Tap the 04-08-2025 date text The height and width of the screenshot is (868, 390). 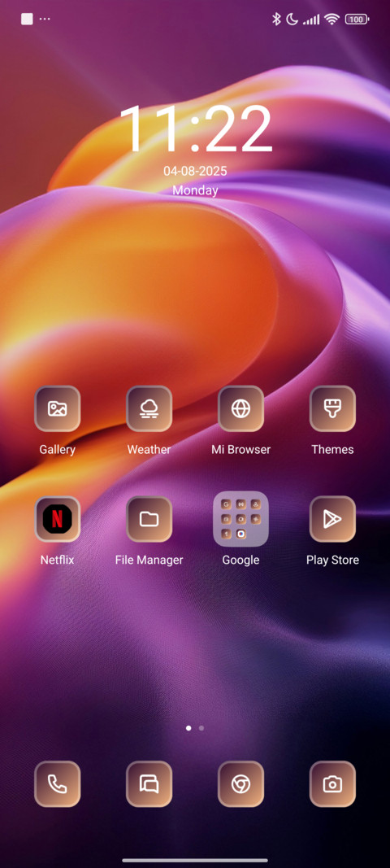point(195,171)
